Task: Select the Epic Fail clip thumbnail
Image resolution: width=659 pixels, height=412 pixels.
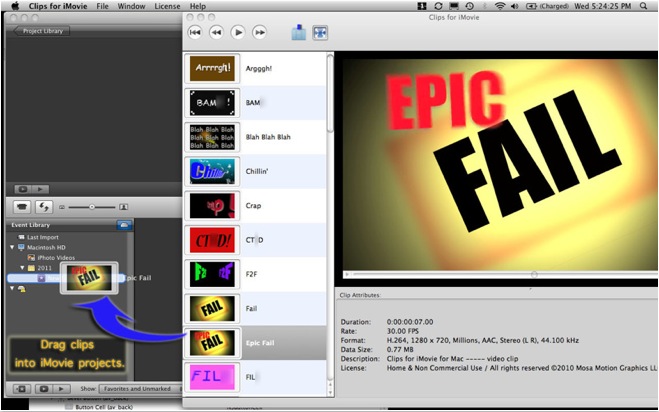Action: coord(212,343)
